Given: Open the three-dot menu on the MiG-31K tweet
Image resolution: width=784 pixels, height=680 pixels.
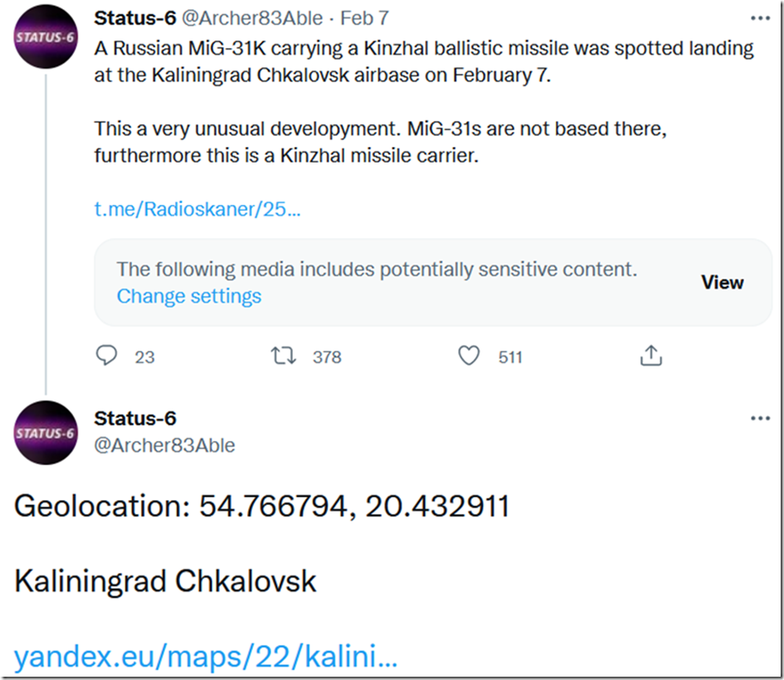Looking at the screenshot, I should click(x=760, y=18).
